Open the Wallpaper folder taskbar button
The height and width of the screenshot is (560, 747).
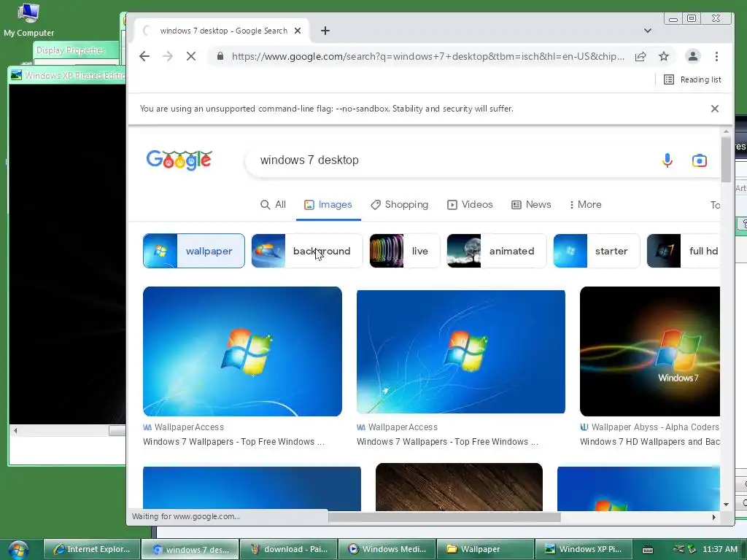pyautogui.click(x=485, y=549)
